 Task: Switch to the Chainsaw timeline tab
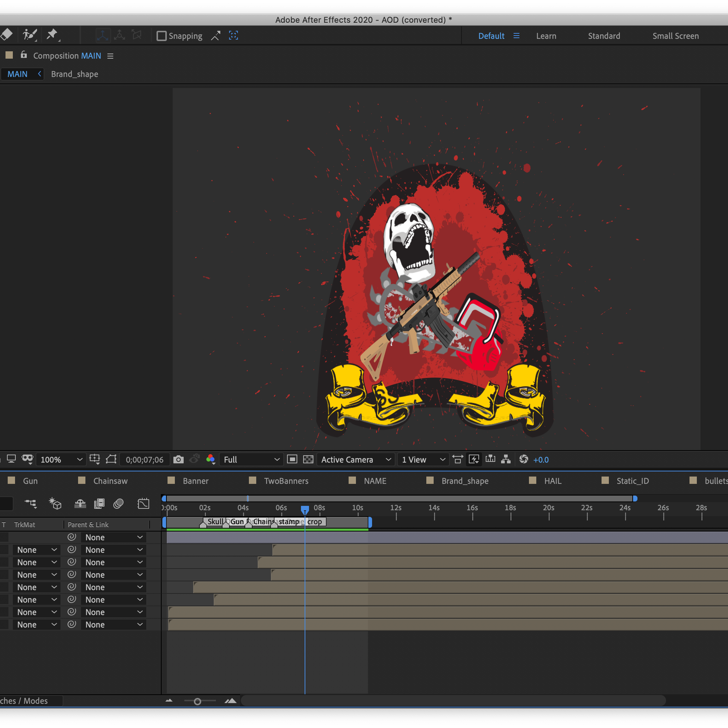coord(110,481)
